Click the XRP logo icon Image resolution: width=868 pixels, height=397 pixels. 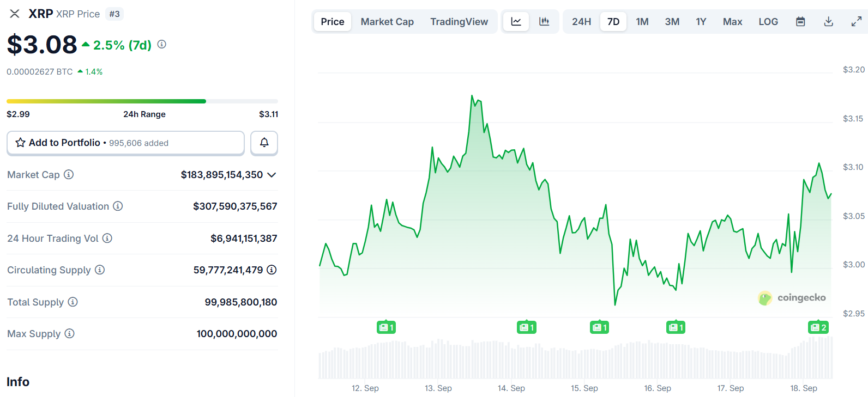click(15, 14)
